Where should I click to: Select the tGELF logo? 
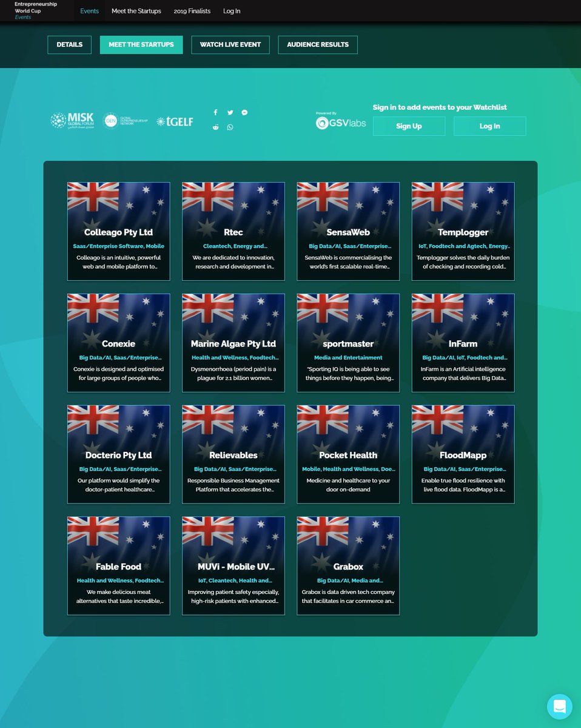(175, 121)
